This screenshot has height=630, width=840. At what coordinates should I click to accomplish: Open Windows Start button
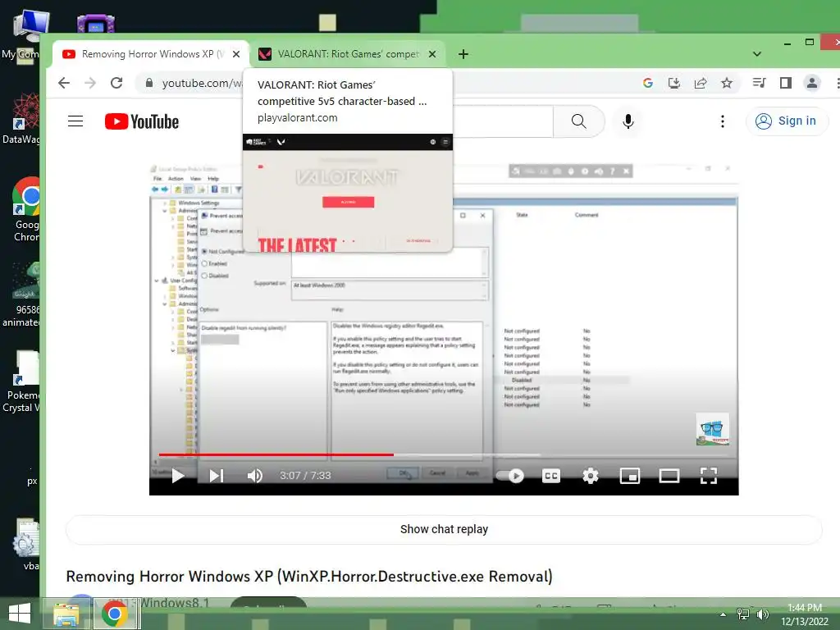click(20, 614)
